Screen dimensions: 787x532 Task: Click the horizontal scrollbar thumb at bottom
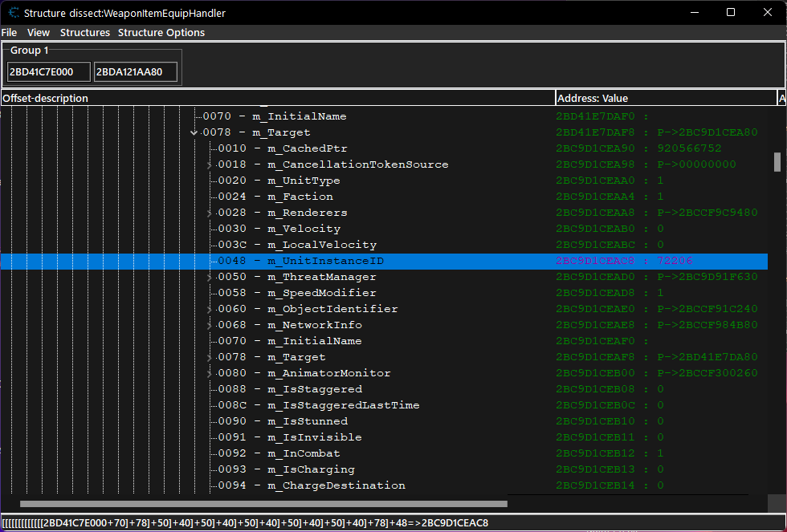[x=263, y=505]
